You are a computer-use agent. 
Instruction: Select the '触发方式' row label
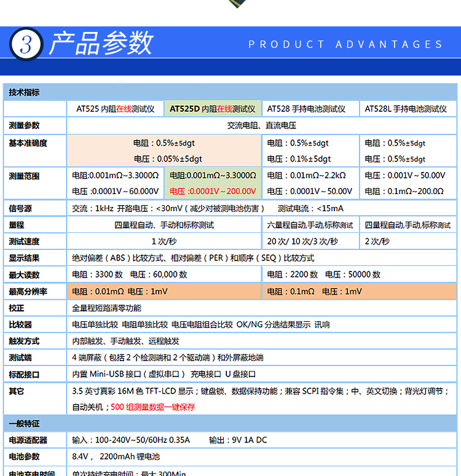coord(24,341)
